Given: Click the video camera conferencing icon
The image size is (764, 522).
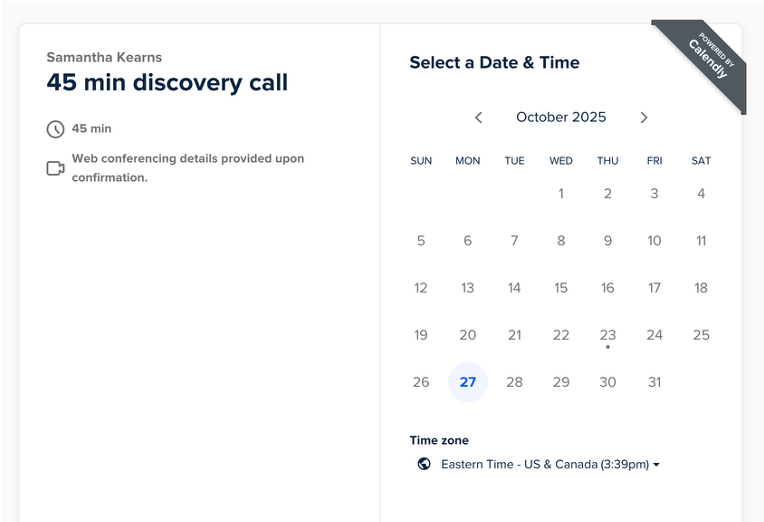Looking at the screenshot, I should click(x=56, y=168).
